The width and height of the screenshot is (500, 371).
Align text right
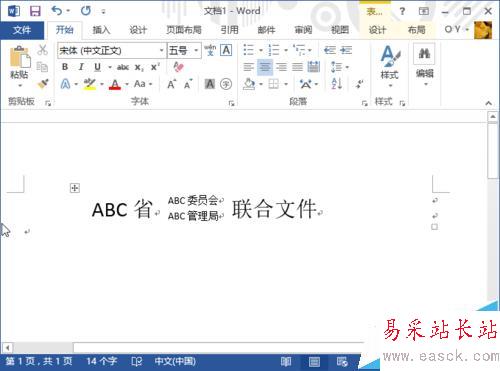[x=282, y=67]
